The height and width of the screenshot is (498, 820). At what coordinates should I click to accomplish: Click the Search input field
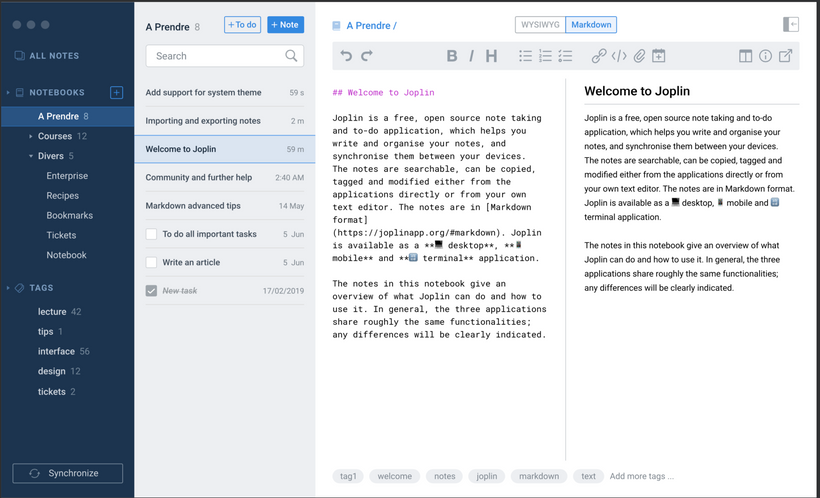coord(224,55)
